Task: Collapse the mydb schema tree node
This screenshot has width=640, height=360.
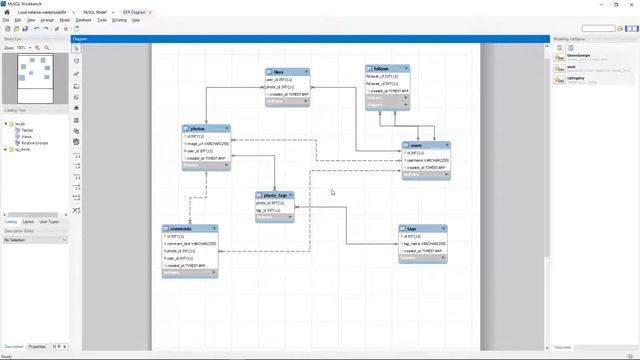Action: click(6, 124)
